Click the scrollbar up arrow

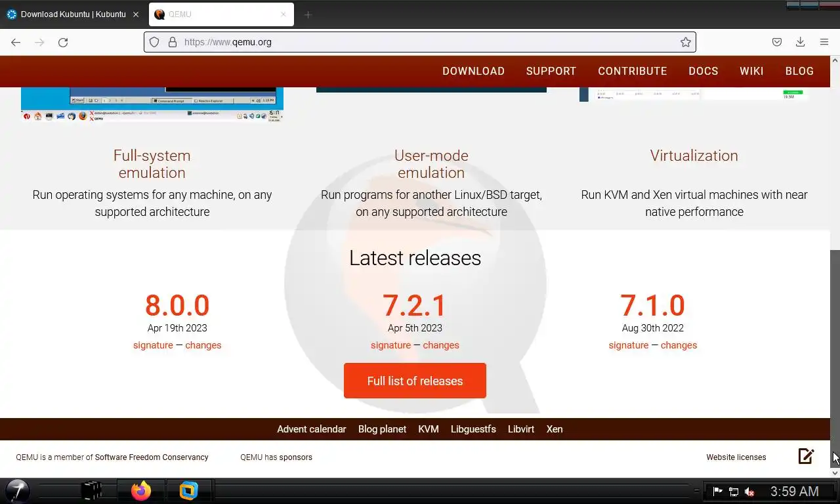coord(835,60)
